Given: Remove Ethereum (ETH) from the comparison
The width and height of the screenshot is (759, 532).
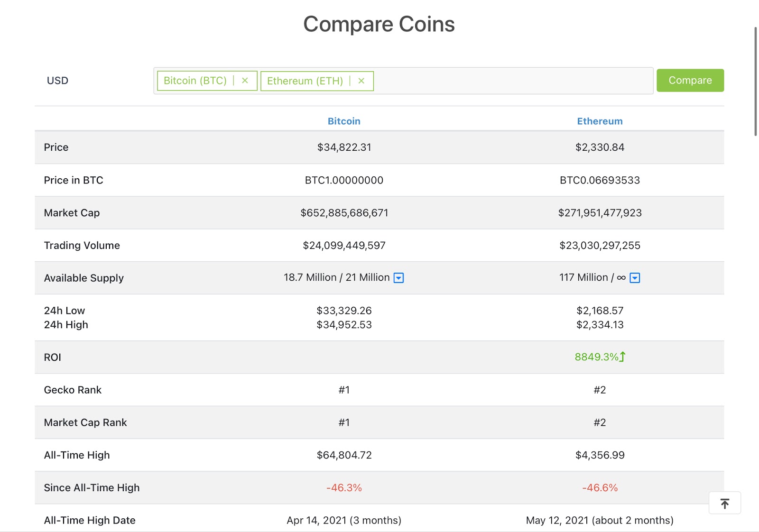Looking at the screenshot, I should pos(361,81).
